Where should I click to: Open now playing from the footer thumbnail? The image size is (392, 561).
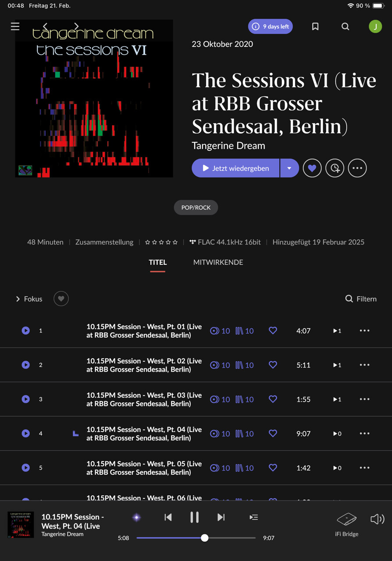(x=21, y=525)
